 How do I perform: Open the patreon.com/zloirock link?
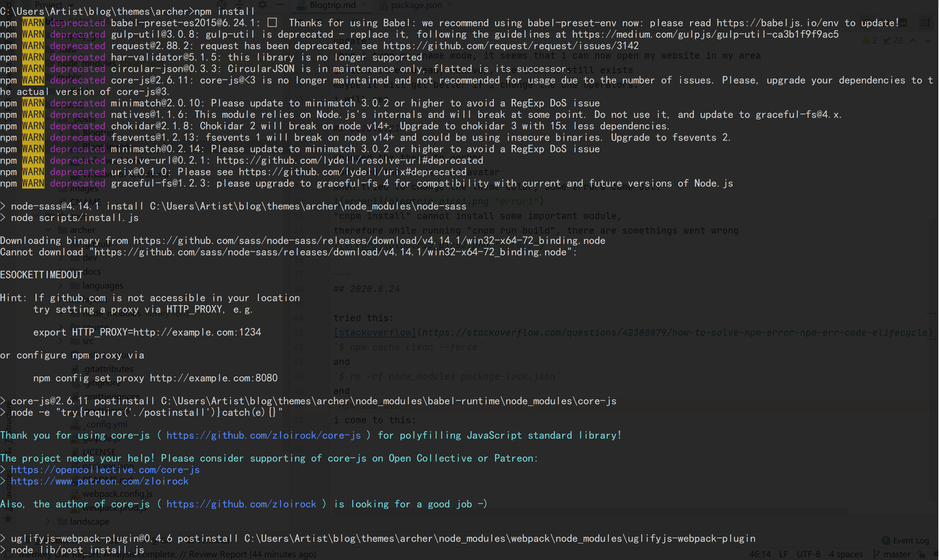pyautogui.click(x=99, y=481)
